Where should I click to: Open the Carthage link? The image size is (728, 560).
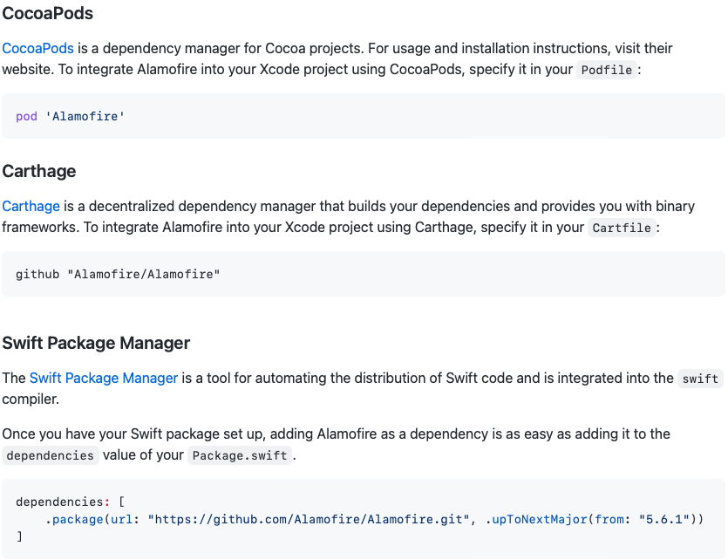pyautogui.click(x=31, y=206)
